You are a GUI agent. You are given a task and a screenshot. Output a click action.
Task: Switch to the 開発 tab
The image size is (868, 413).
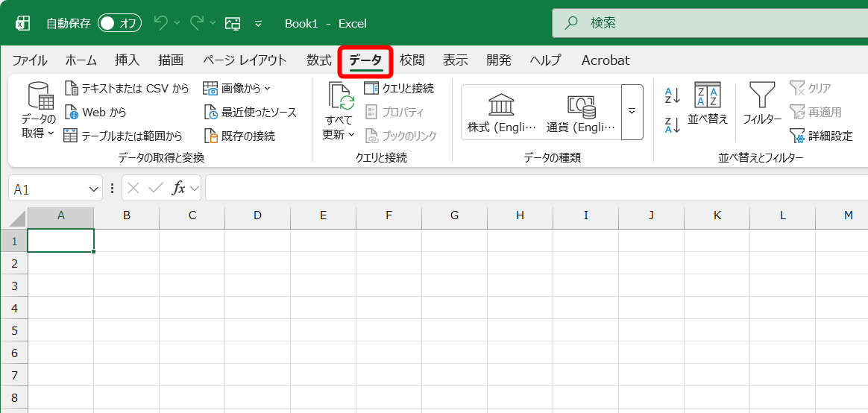[x=499, y=60]
